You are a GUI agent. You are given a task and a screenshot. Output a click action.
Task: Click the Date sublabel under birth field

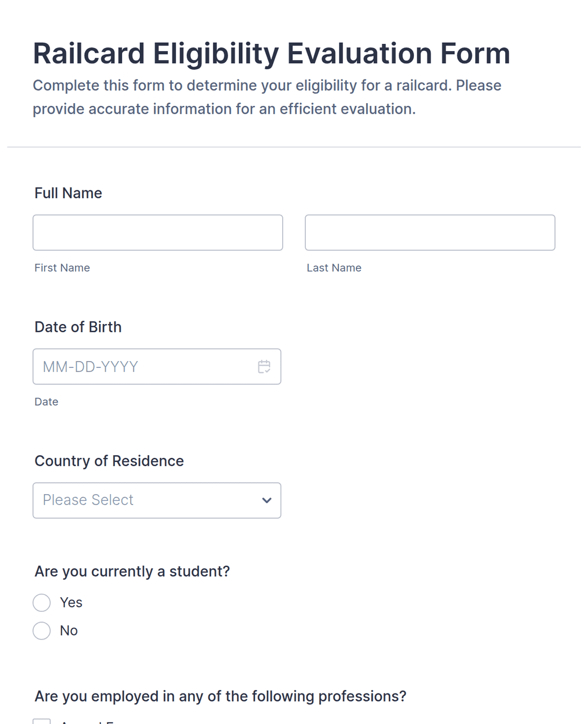point(46,402)
